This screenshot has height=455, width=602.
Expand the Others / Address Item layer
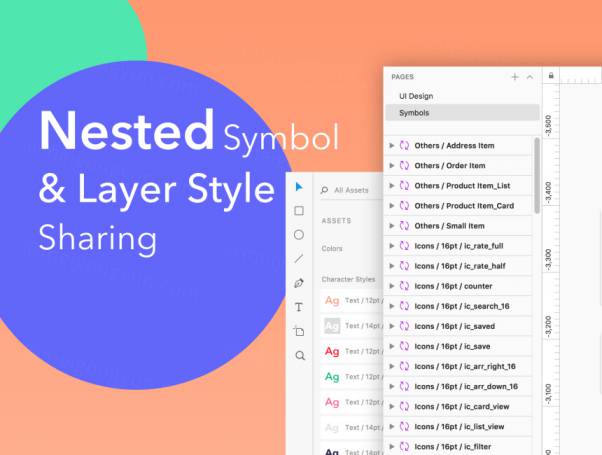(x=392, y=146)
